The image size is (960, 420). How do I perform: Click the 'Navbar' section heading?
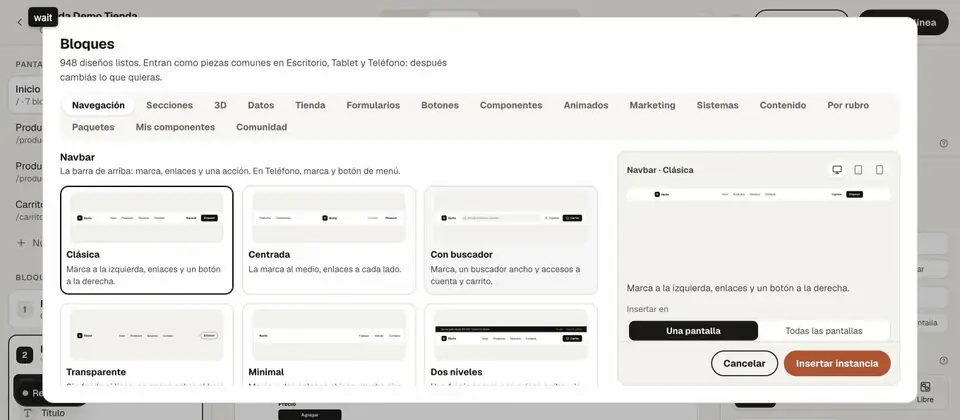[x=77, y=157]
